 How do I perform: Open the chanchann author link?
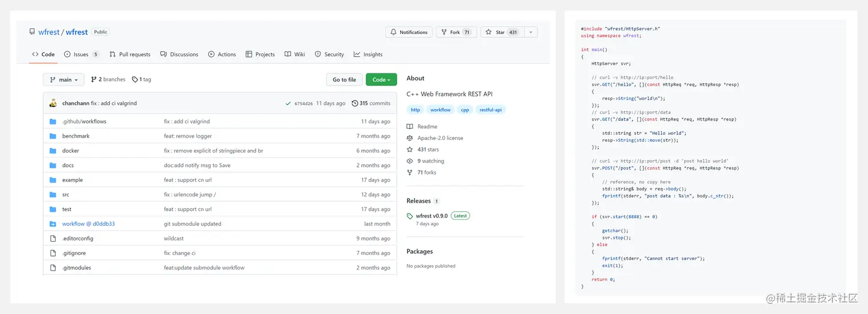pyautogui.click(x=75, y=103)
